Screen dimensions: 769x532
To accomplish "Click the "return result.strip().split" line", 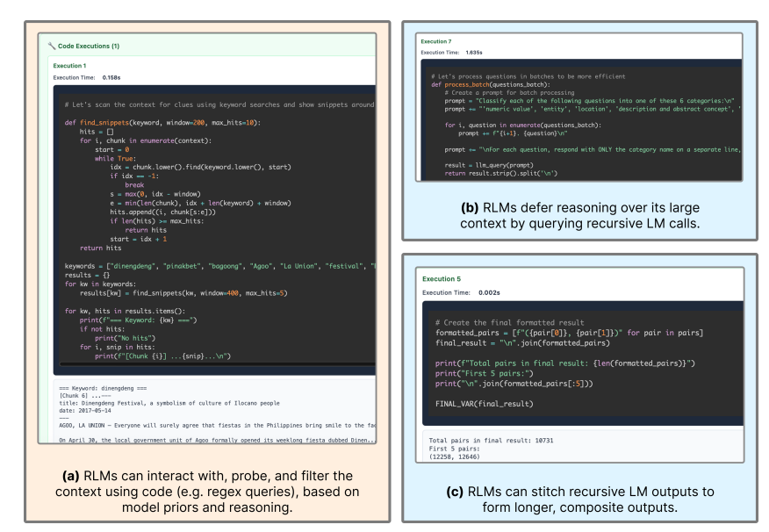I will click(x=500, y=173).
